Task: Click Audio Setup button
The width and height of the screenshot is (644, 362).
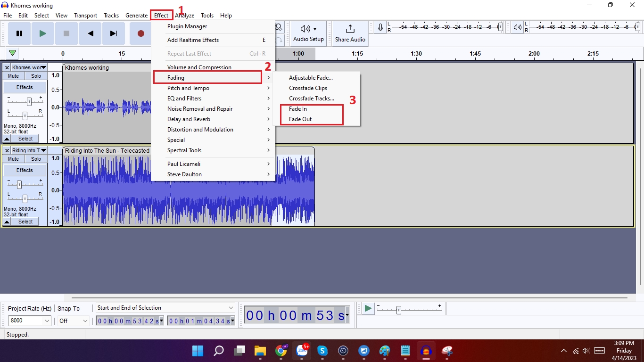Action: (x=308, y=33)
